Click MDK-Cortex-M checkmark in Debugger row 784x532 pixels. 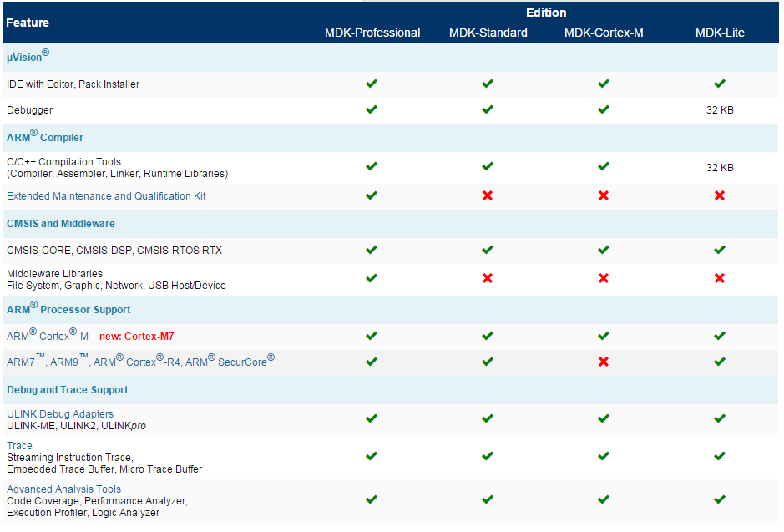[604, 109]
